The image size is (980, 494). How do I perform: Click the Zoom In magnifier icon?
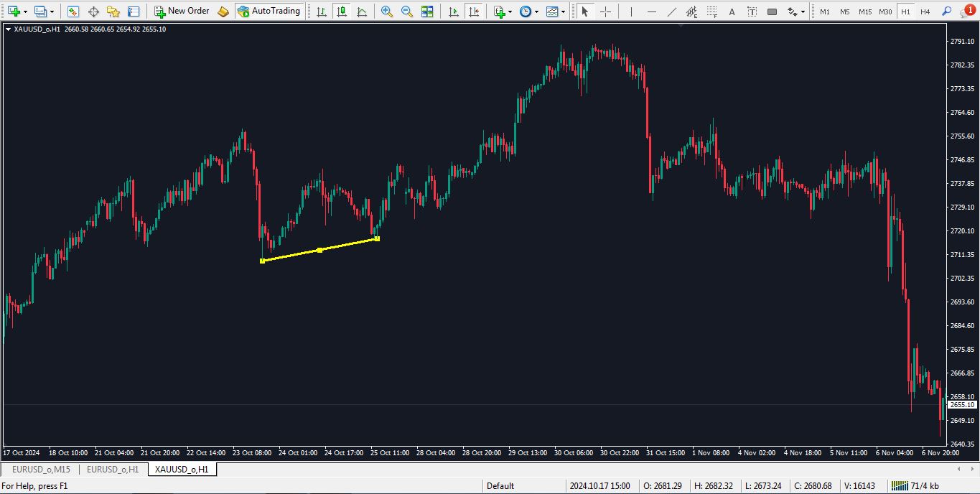point(387,11)
